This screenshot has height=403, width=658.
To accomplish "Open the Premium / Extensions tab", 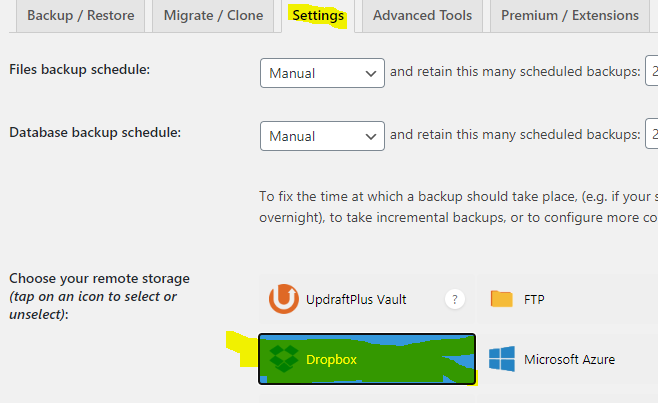I will point(569,16).
